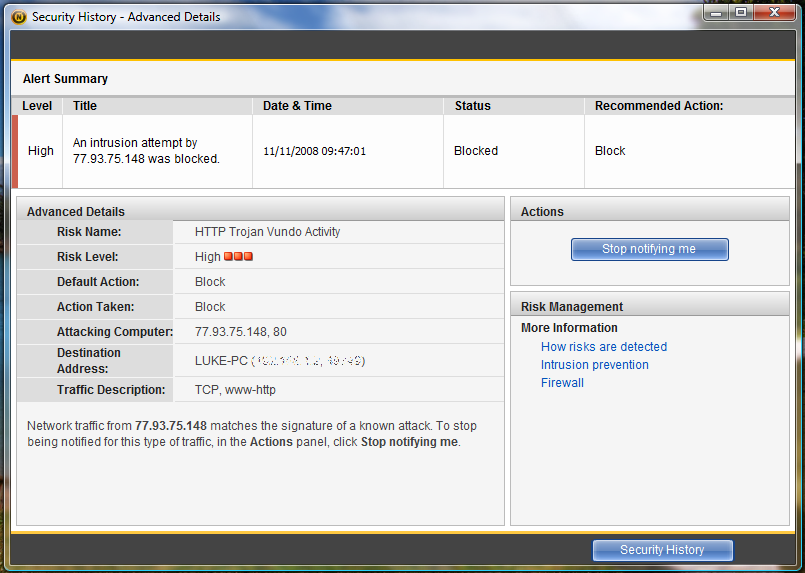Click the Status column header
The width and height of the screenshot is (805, 573).
[472, 106]
